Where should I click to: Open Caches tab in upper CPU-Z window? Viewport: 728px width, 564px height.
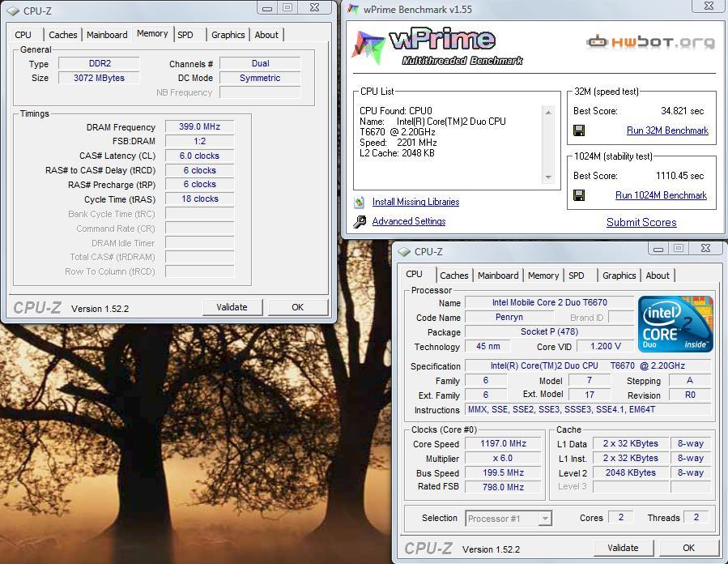(x=62, y=35)
